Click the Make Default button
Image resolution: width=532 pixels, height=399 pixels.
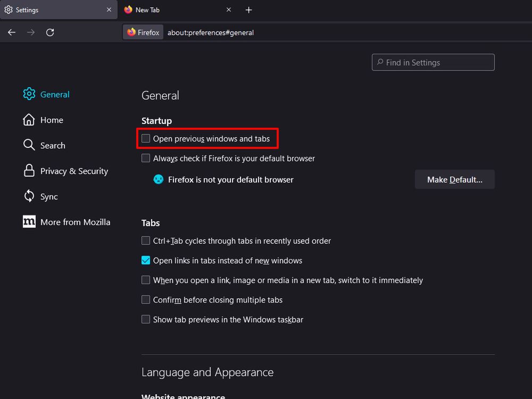[x=455, y=179]
